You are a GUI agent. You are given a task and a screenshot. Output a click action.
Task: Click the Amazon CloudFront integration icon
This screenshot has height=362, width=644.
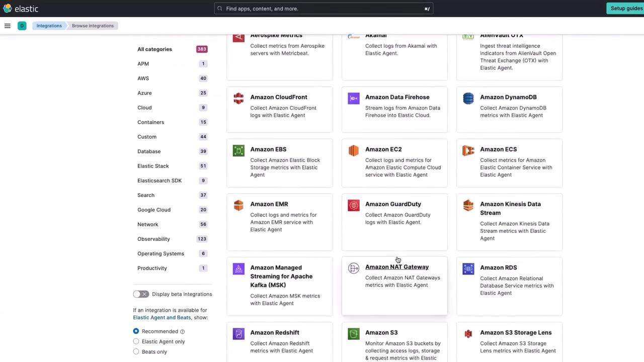(238, 99)
